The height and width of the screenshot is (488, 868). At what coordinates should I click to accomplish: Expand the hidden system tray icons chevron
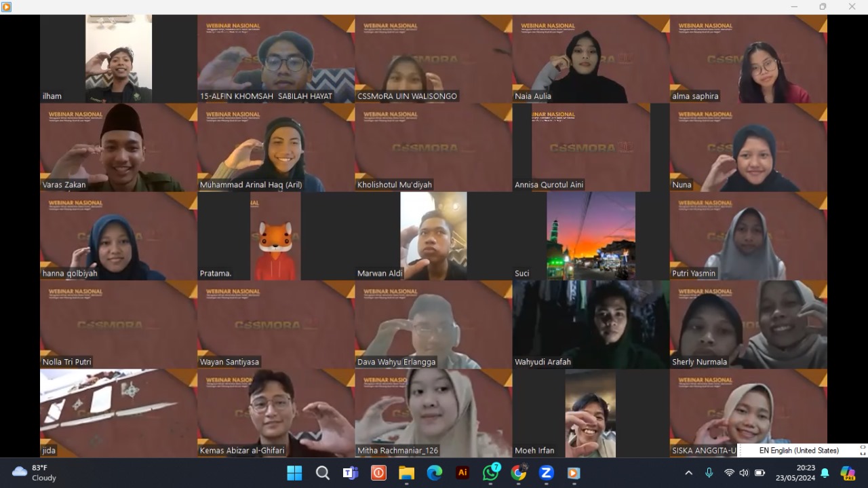click(x=688, y=473)
